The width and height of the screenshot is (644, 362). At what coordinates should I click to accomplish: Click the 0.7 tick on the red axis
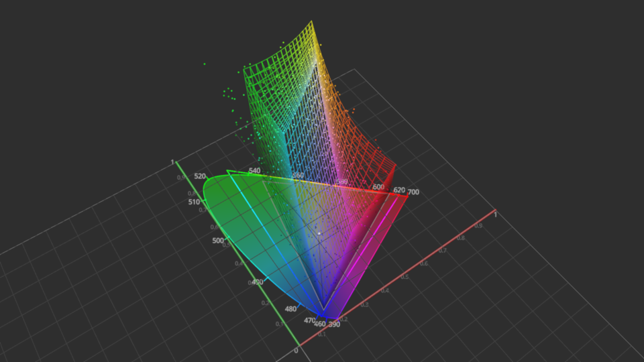[x=443, y=250]
